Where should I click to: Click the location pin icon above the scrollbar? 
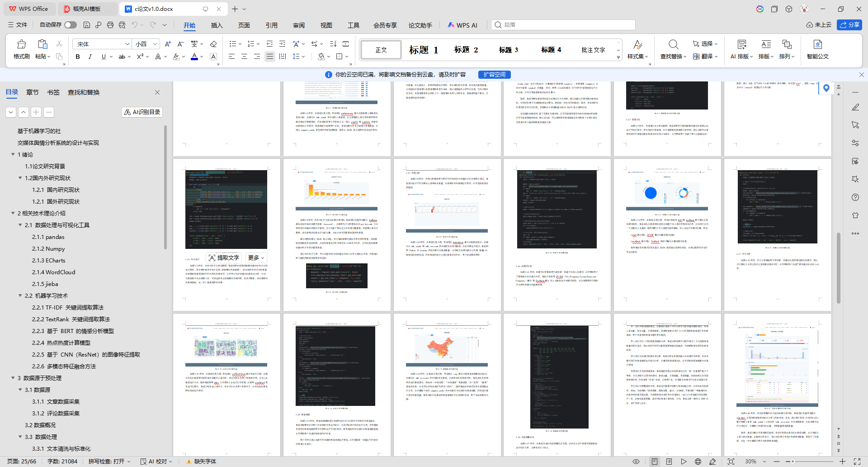coord(826,88)
